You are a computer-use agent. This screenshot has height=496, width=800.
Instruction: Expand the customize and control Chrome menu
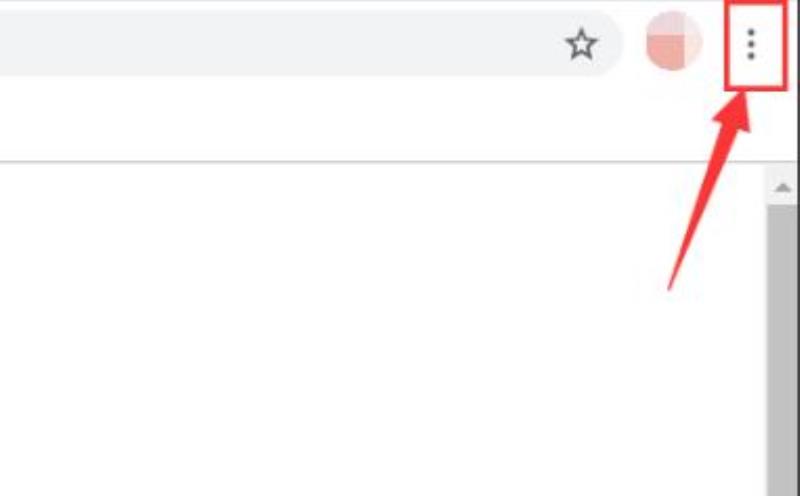tap(751, 44)
